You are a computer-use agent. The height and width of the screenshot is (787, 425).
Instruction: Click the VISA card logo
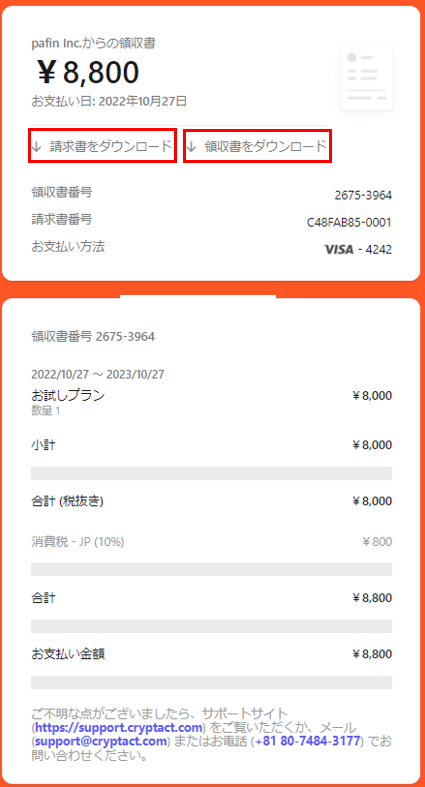coord(339,249)
